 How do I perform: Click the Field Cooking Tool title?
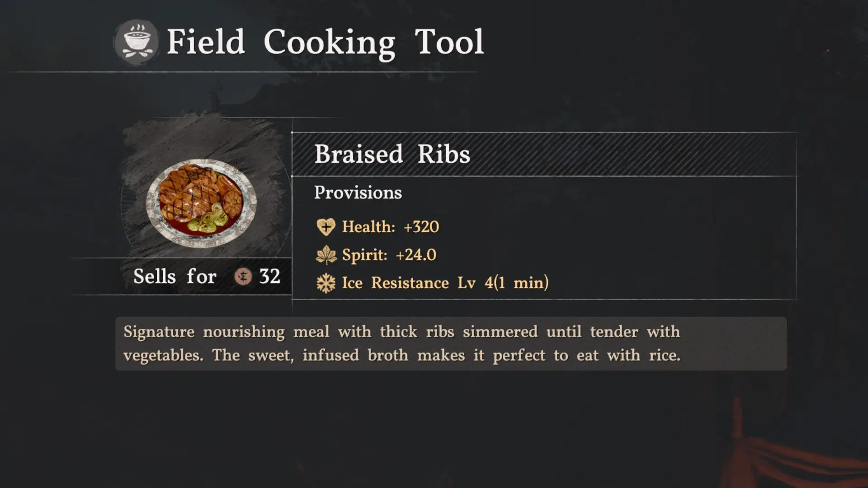(325, 42)
